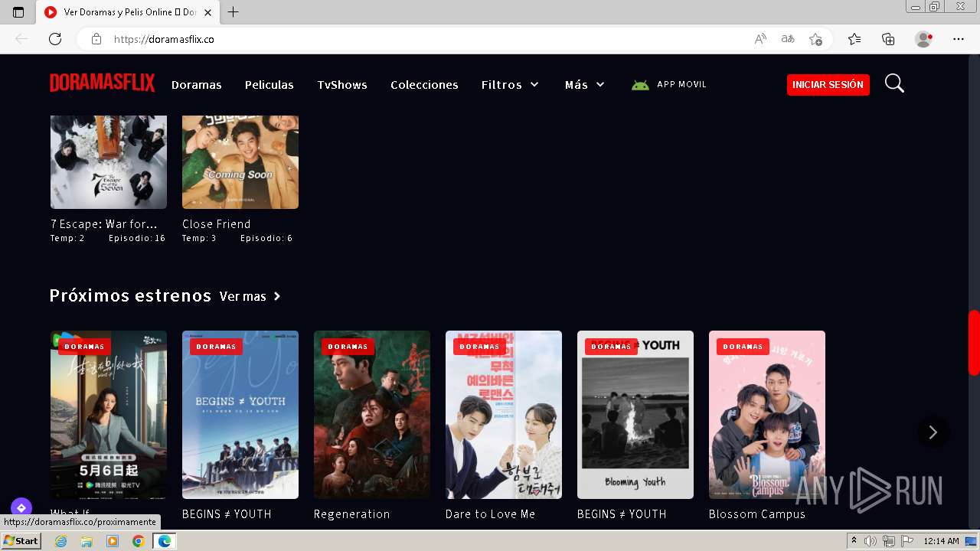Open the Blooming Youth black-and-white poster
This screenshot has width=980, height=551.
click(635, 415)
